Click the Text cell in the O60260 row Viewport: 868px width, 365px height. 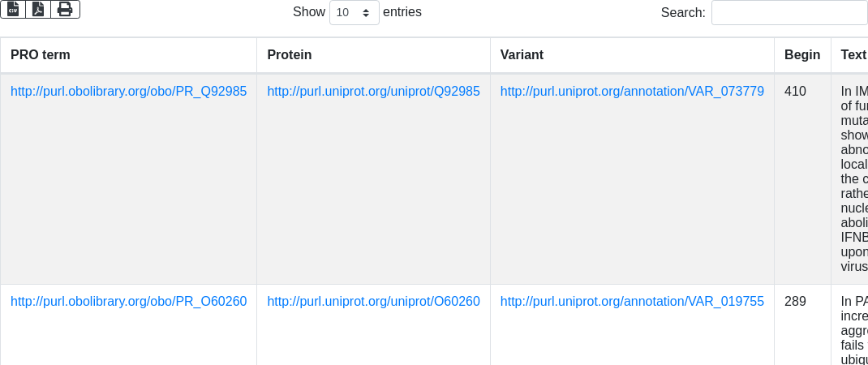[853, 324]
